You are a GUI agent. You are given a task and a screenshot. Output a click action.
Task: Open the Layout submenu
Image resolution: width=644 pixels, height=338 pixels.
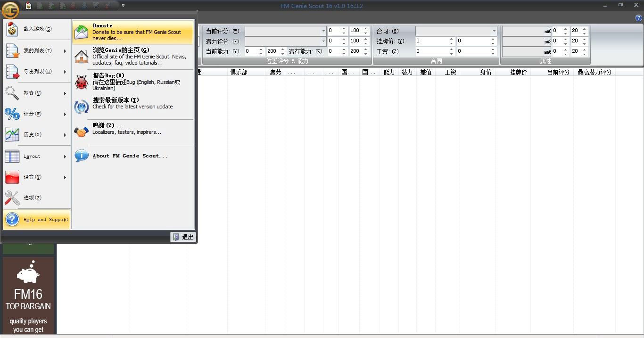coord(37,157)
